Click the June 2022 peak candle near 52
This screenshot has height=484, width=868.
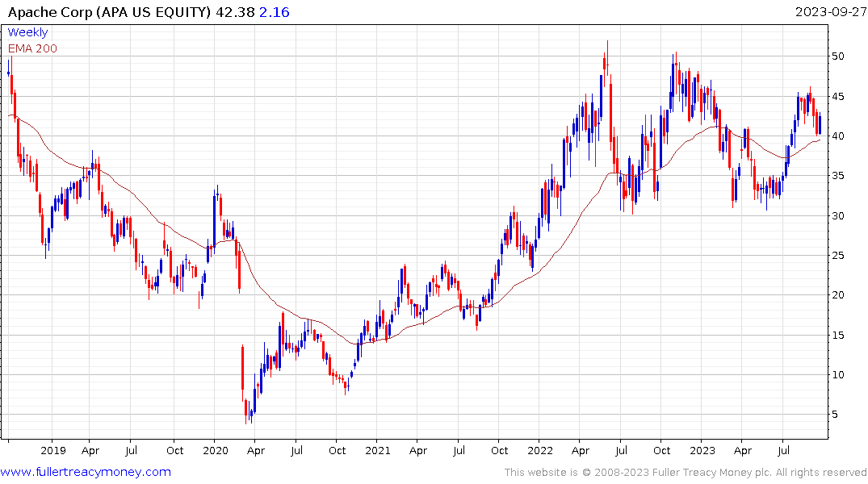tap(607, 57)
